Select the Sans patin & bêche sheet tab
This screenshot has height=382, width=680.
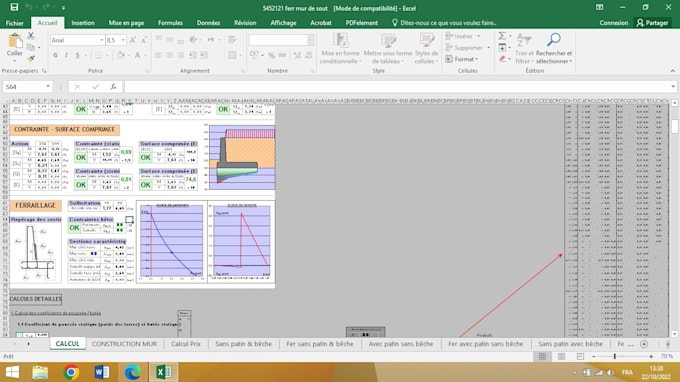pos(243,344)
